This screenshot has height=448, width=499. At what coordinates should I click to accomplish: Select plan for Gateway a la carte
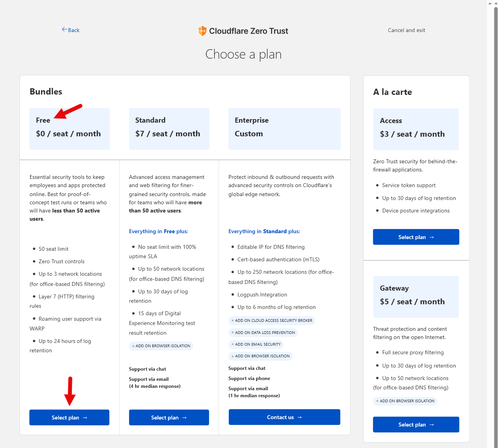tap(416, 425)
